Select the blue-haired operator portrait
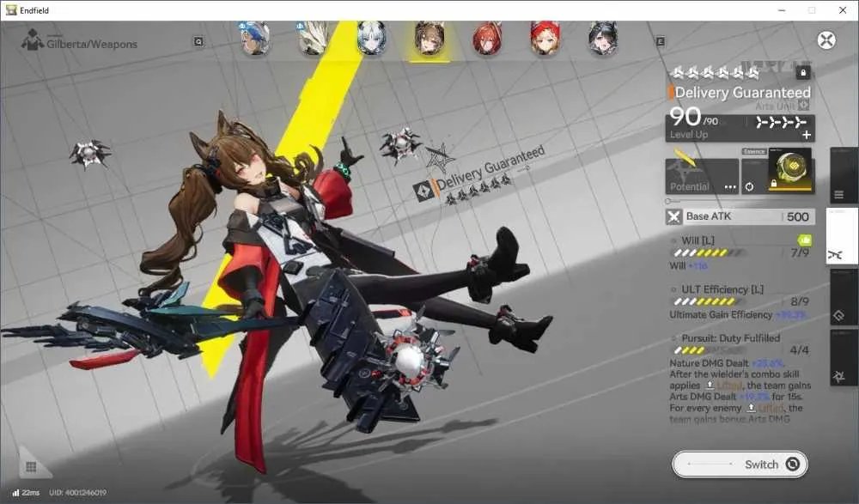 255,39
